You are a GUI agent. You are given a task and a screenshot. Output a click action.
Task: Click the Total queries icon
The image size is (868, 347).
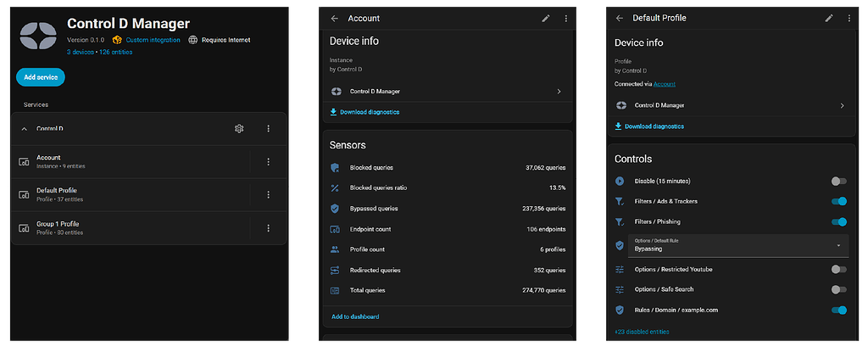(x=335, y=290)
